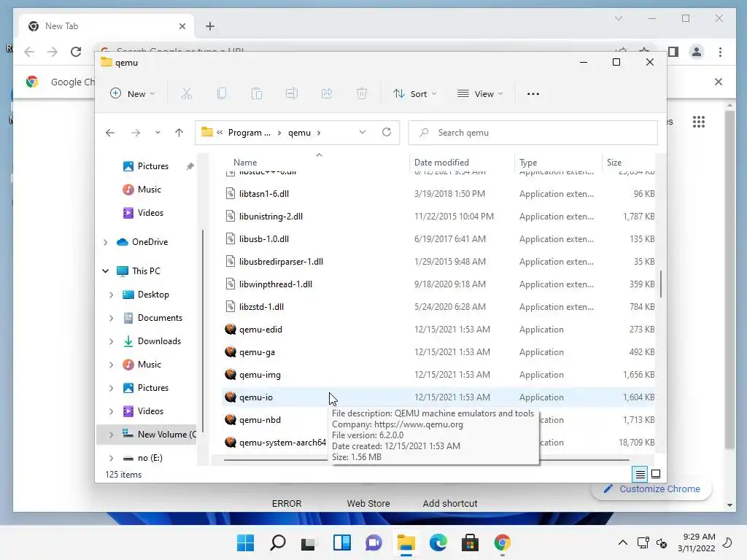Open Microsoft Edge from taskbar
Screen dimensions: 747x560
click(438, 542)
